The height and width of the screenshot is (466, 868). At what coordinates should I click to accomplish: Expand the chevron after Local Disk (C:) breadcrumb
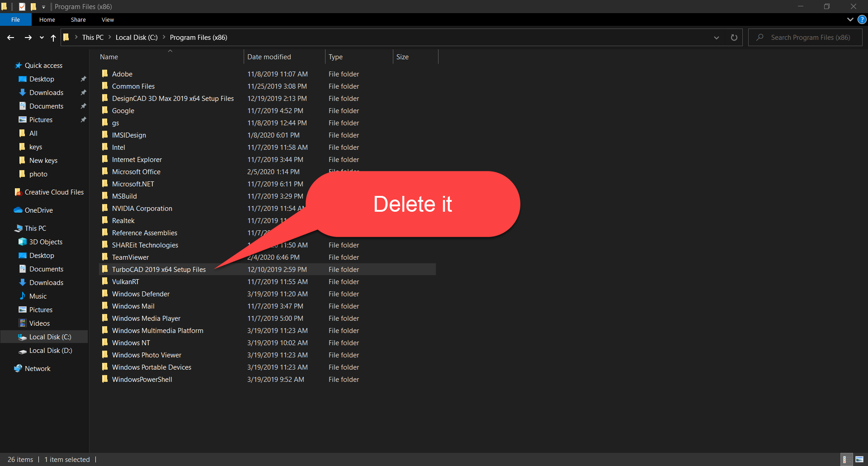164,37
